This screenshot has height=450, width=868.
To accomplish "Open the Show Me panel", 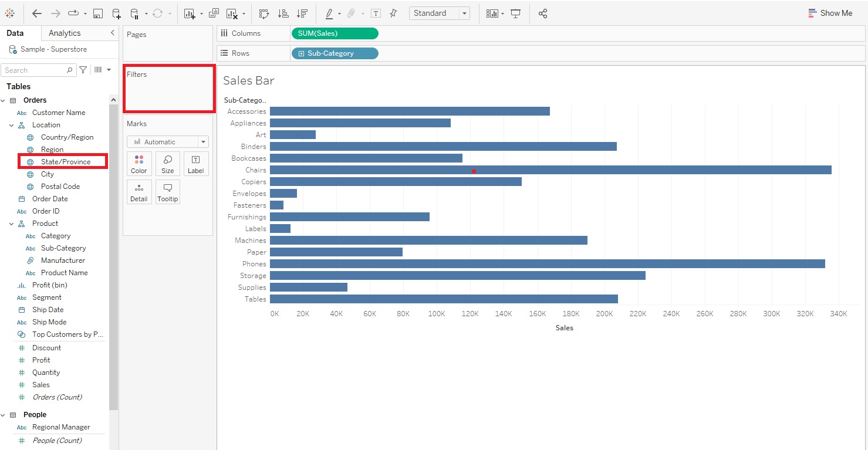I will click(x=830, y=13).
